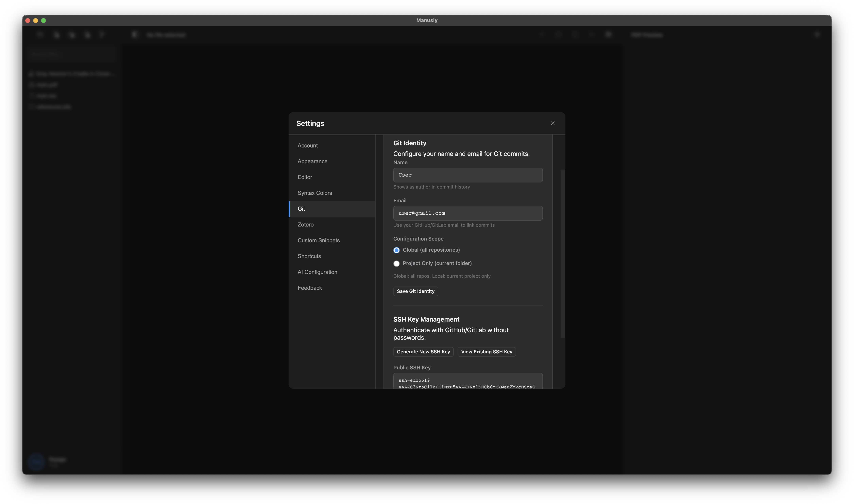
Task: Click the Save Git Identity button
Action: (x=415, y=291)
